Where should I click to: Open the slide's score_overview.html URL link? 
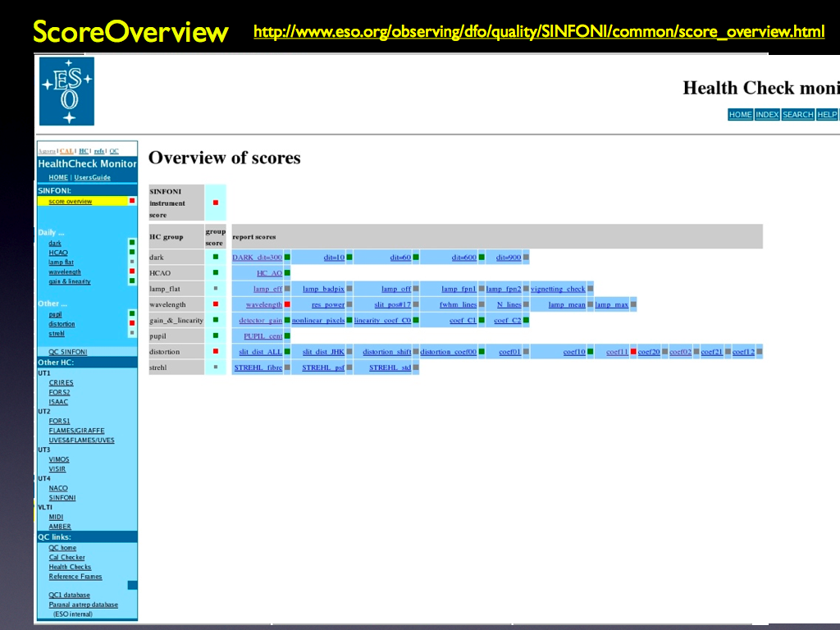click(x=539, y=32)
